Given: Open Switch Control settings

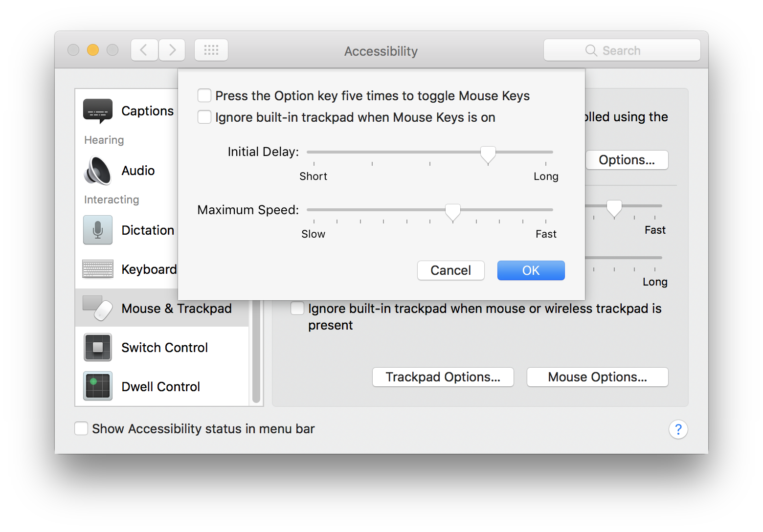Looking at the screenshot, I should point(97,347).
